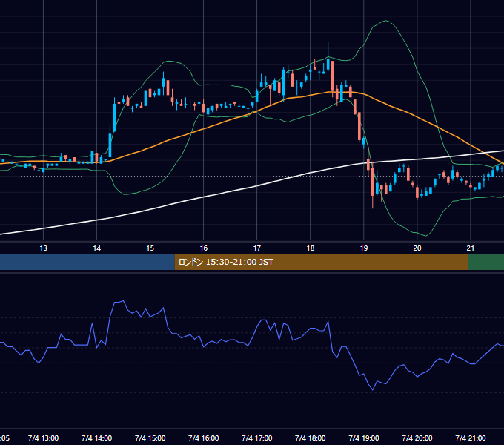Screen dimensions: 504x445
Task: Click the 7/4 19:00 date label
Action: 363,438
